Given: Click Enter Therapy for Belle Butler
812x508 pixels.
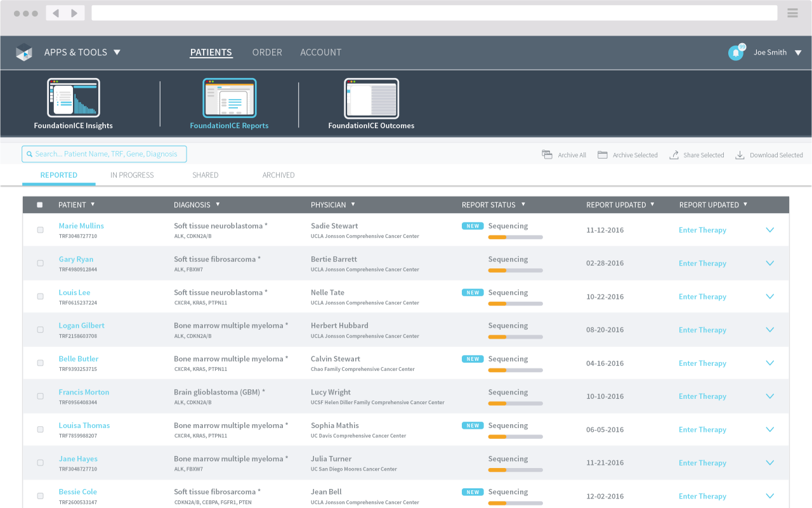Looking at the screenshot, I should (702, 363).
